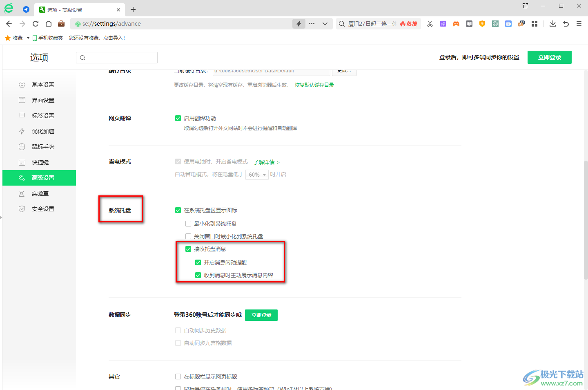This screenshot has height=390, width=588.
Task: Toggle 在系统托盘区显示图标 checkbox
Action: (178, 210)
